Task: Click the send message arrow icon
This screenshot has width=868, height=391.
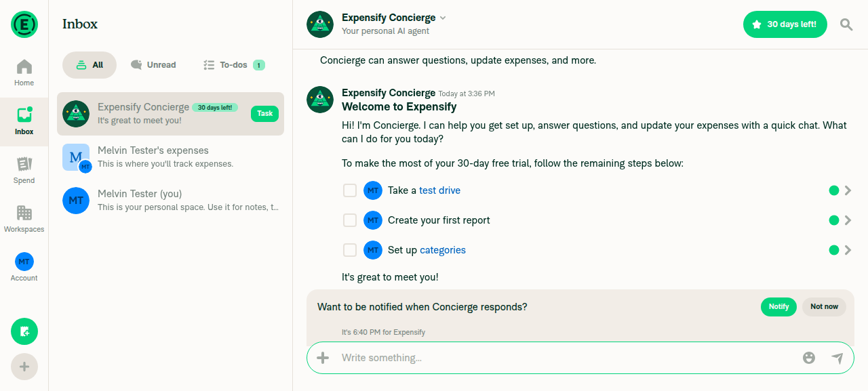Action: [x=837, y=358]
